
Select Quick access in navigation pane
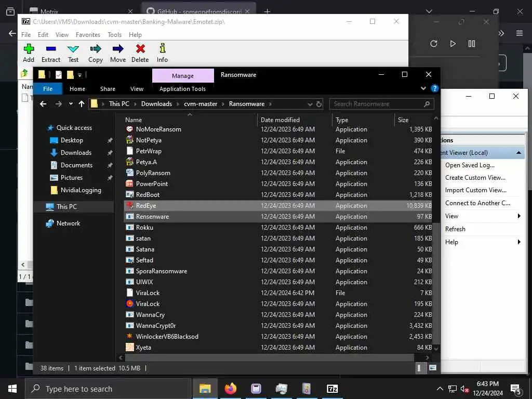74,128
